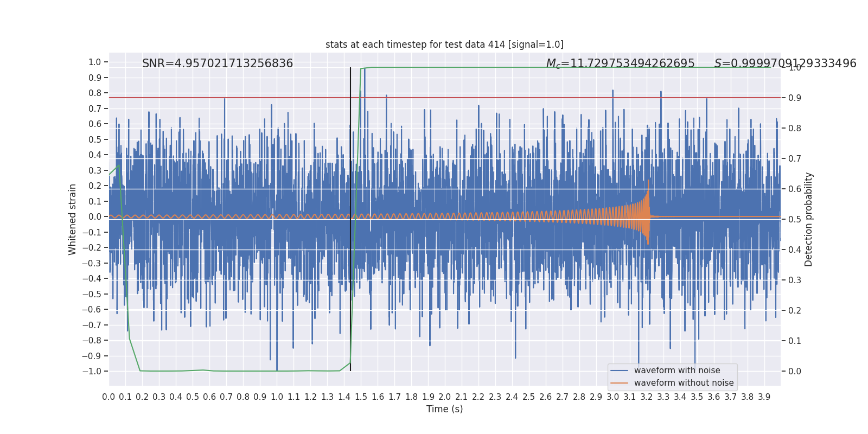Viewport: 868px width, 434px height.
Task: Select time-axis tick label 1.0
Action: 277,397
